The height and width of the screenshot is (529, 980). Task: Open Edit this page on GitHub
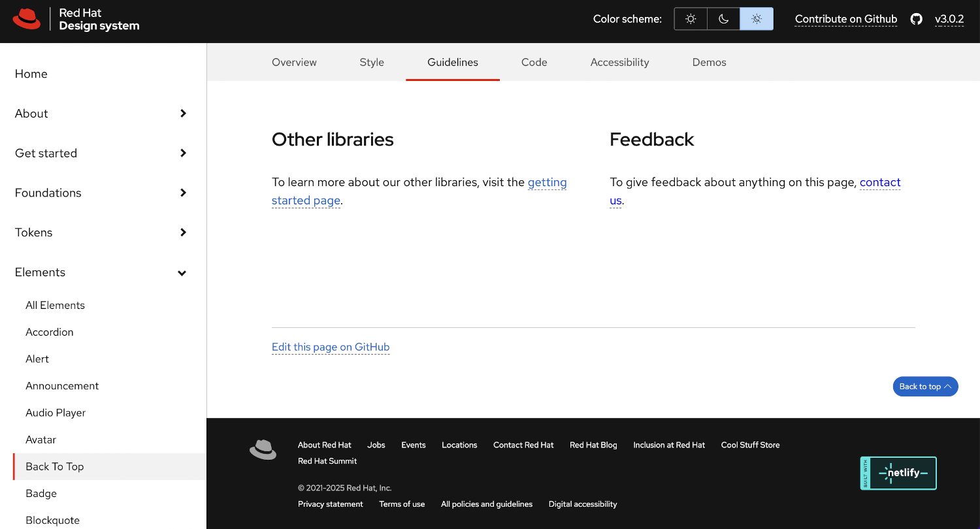click(331, 347)
